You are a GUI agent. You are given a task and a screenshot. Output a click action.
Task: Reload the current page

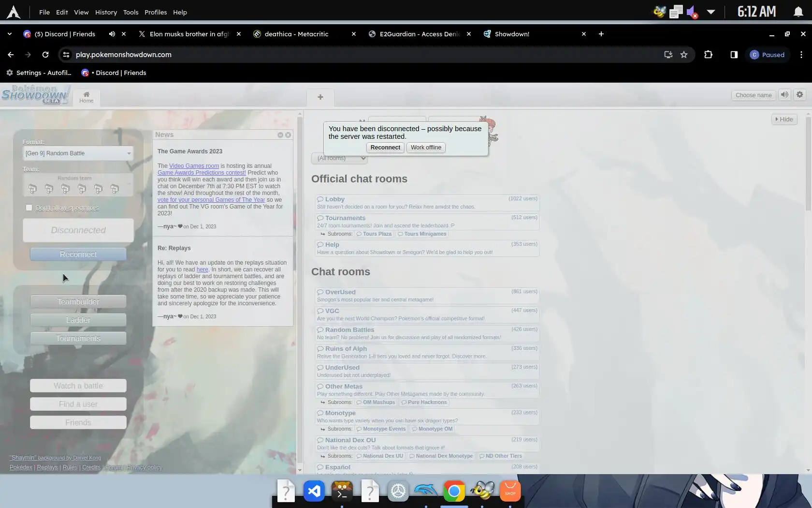[45, 55]
